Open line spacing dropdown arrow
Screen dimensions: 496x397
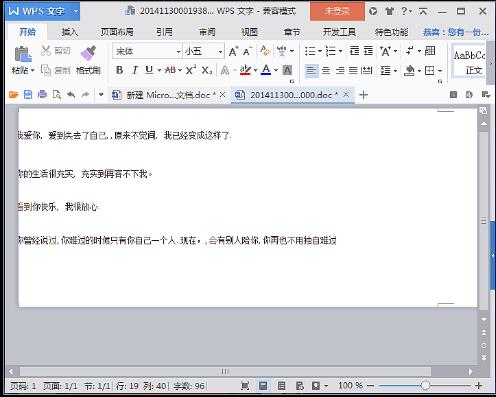click(x=395, y=71)
